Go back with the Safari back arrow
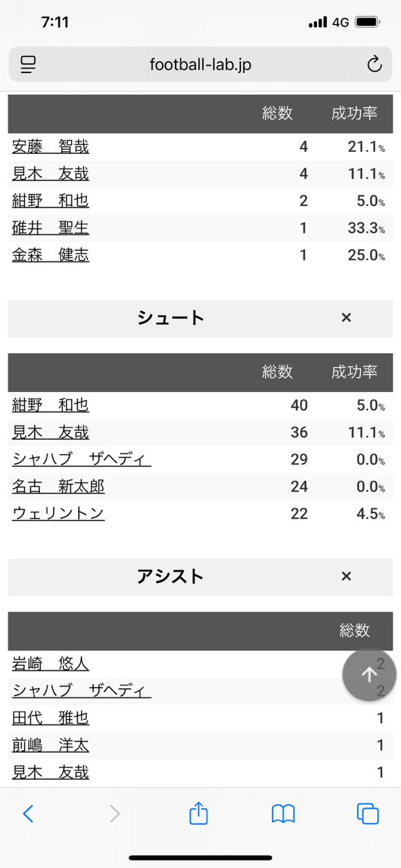This screenshot has height=868, width=401. [x=28, y=814]
